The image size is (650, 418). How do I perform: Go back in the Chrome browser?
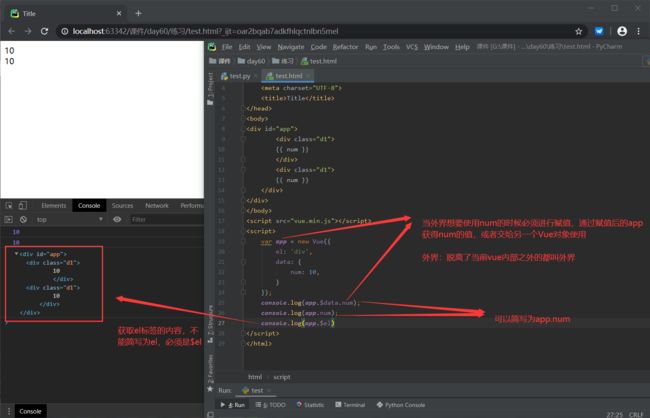(x=11, y=31)
